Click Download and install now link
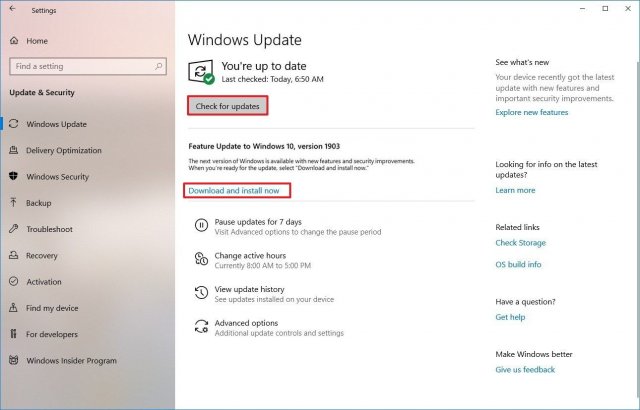 pyautogui.click(x=234, y=191)
